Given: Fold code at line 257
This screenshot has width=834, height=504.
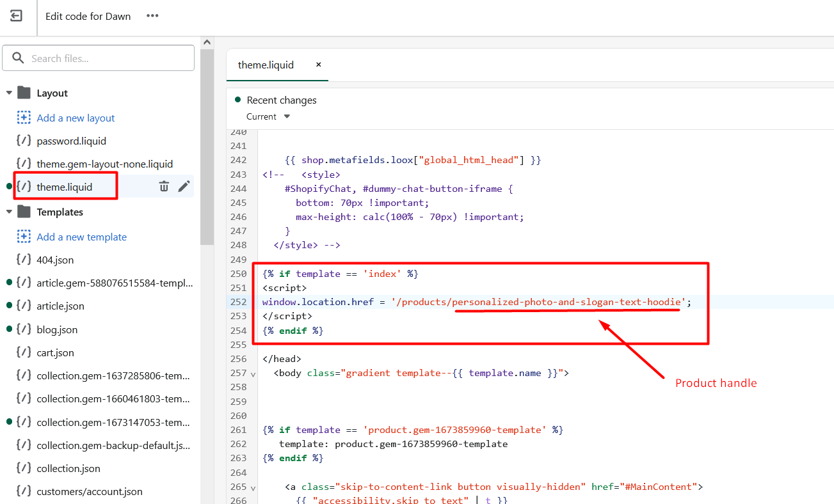Looking at the screenshot, I should coord(253,374).
